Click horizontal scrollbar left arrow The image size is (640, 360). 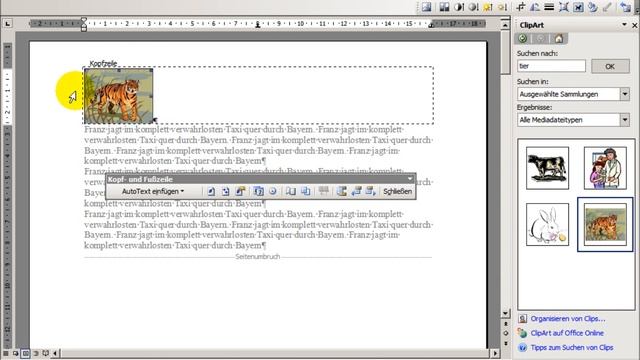pyautogui.click(x=56, y=353)
